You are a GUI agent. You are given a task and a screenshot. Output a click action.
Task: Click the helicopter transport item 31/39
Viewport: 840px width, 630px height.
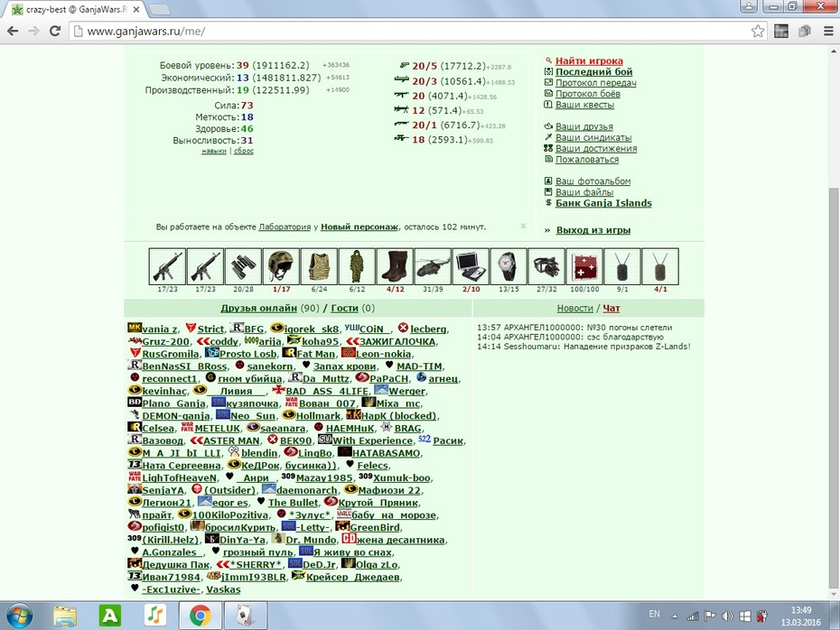tap(433, 266)
